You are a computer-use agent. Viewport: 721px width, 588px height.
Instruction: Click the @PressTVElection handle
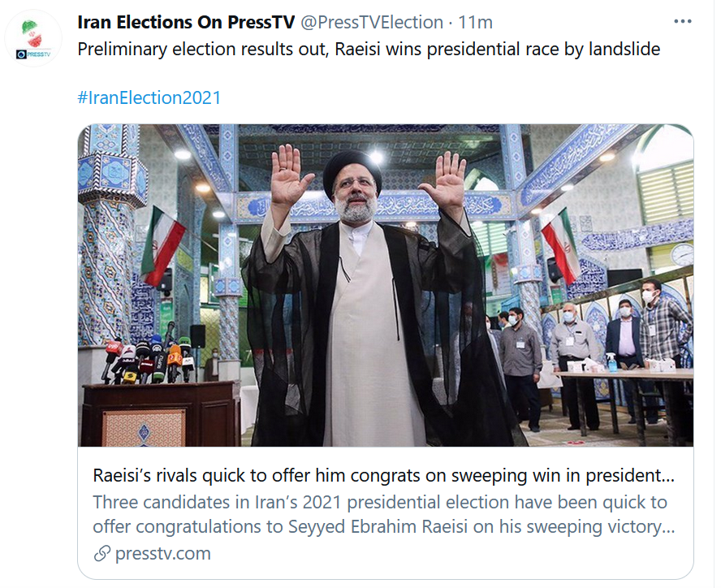pyautogui.click(x=372, y=22)
